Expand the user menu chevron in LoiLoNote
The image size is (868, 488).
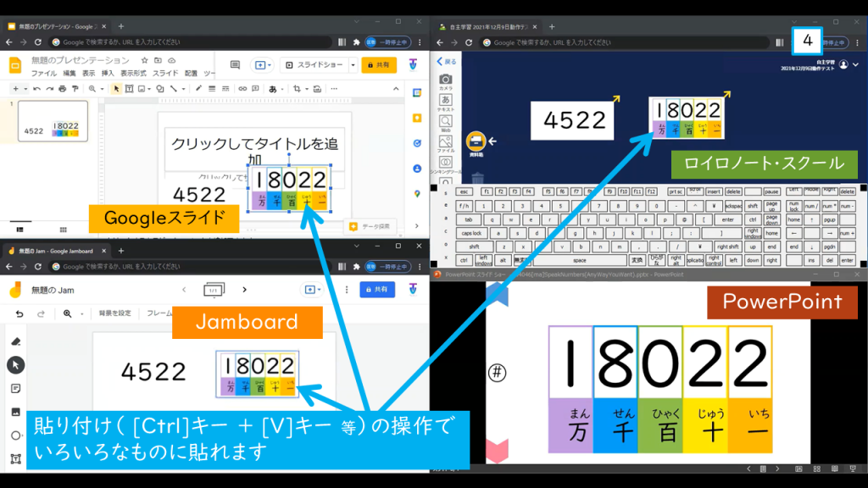pyautogui.click(x=856, y=64)
